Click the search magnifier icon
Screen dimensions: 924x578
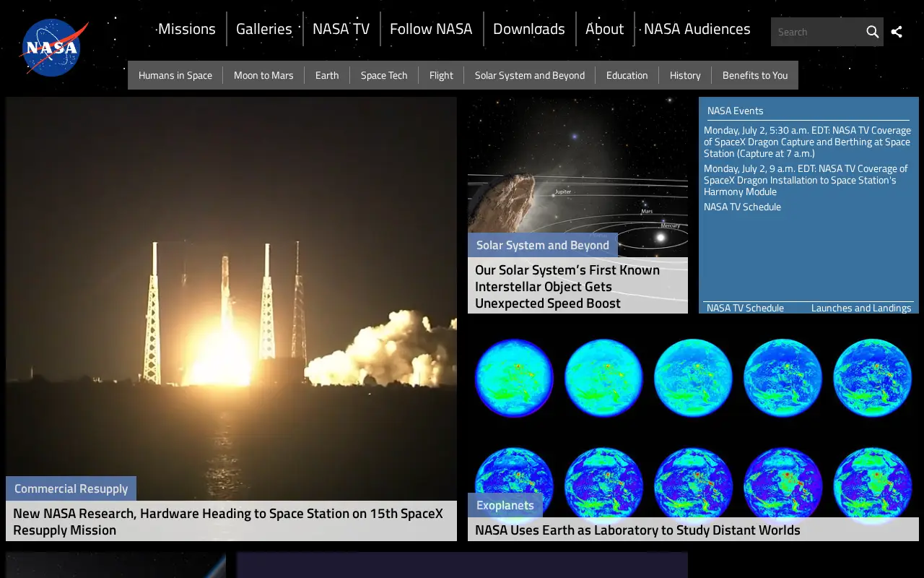click(872, 32)
